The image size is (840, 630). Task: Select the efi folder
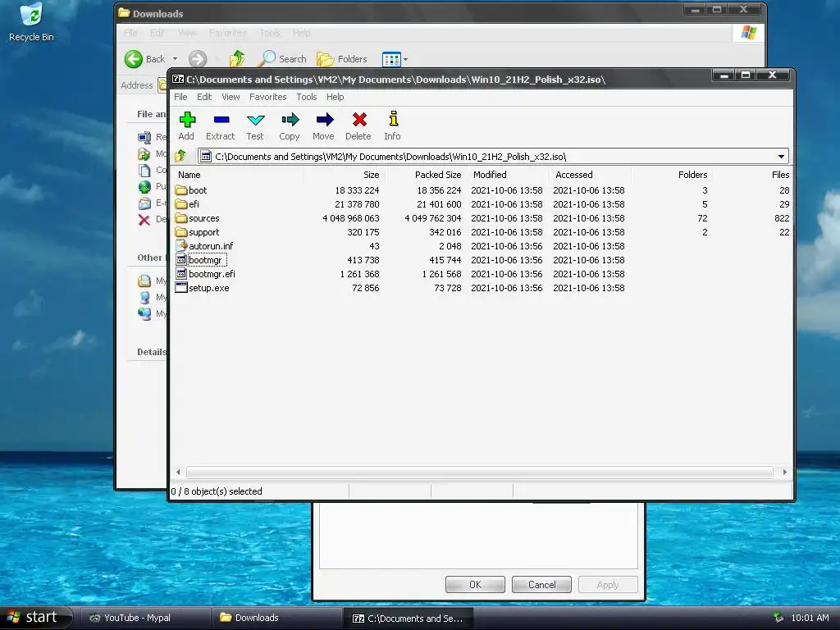pyautogui.click(x=188, y=204)
